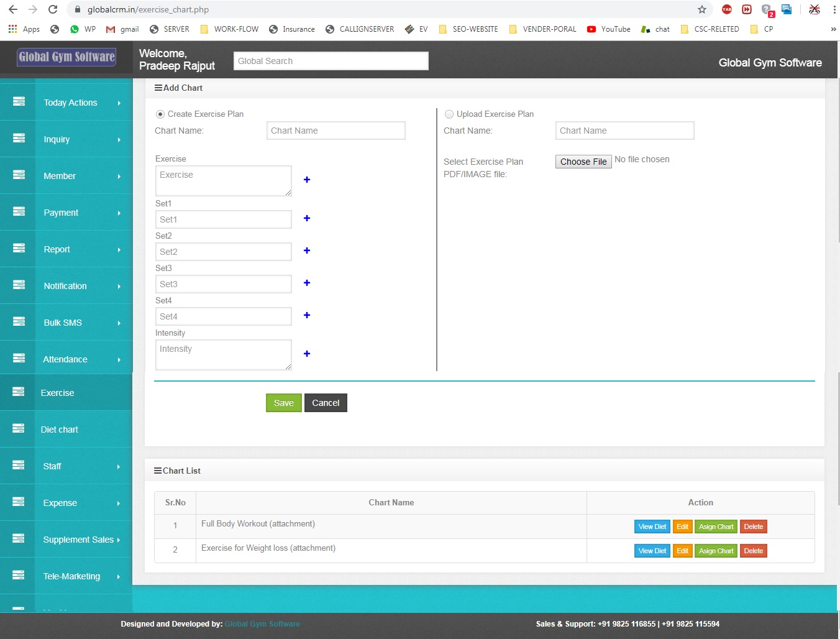Click the plus icon next to Intensity
The width and height of the screenshot is (840, 639).
click(306, 353)
